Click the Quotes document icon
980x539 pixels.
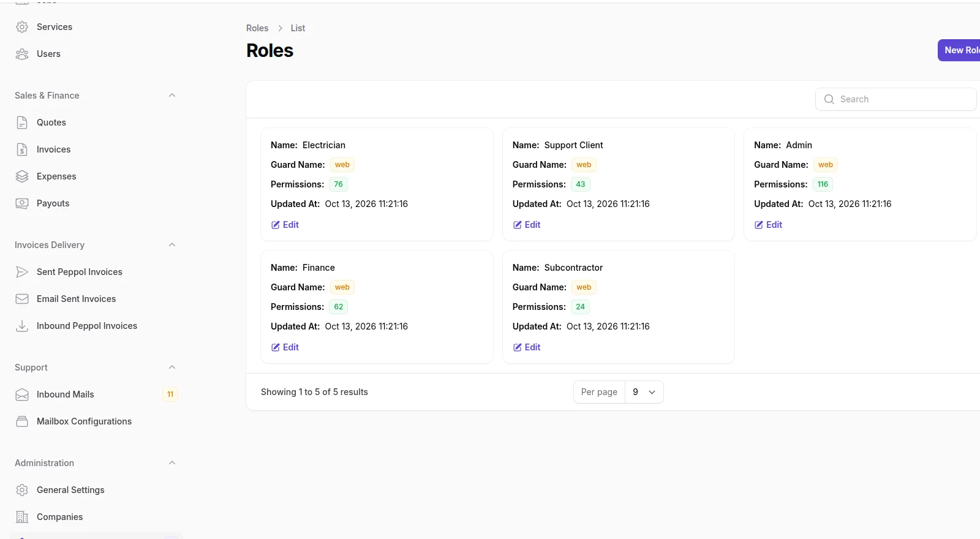(22, 123)
